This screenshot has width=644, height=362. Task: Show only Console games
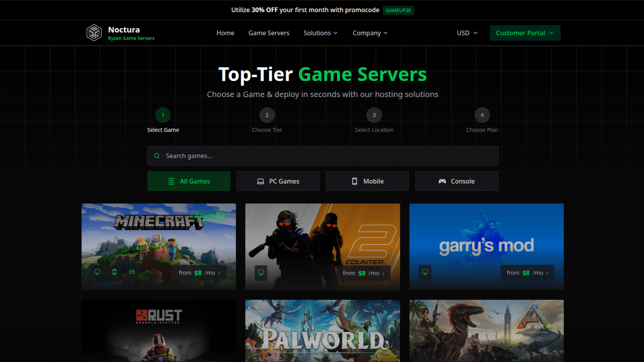coord(457,181)
